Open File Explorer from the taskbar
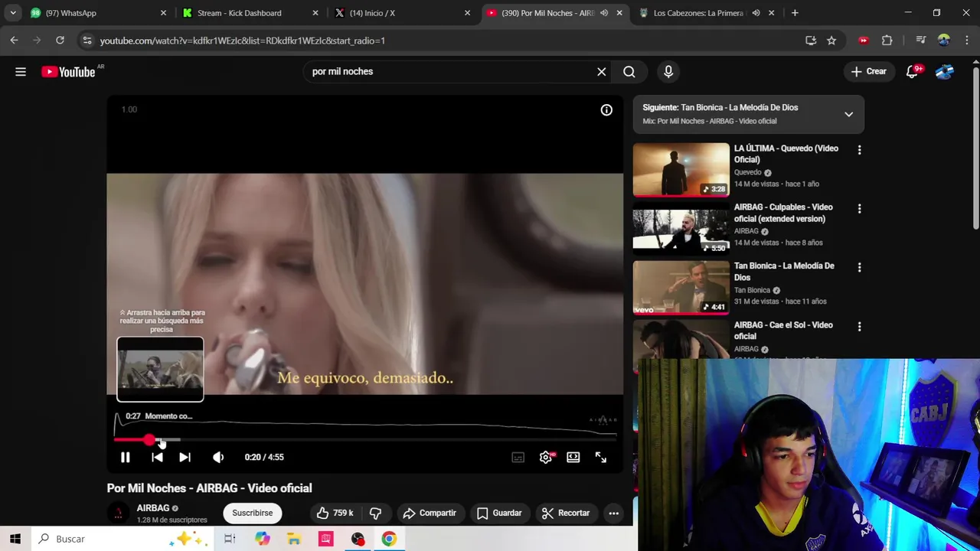This screenshot has width=980, height=551. tap(294, 539)
